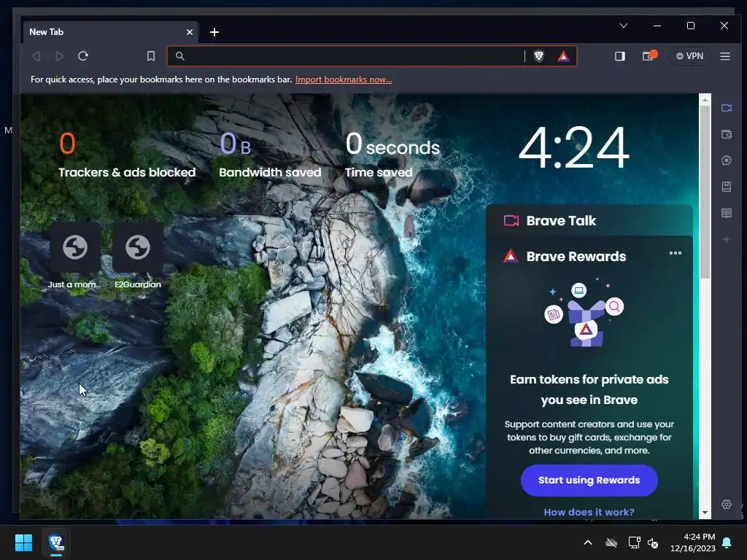Click the 4:24 clock widget
The height and width of the screenshot is (560, 747).
[573, 147]
